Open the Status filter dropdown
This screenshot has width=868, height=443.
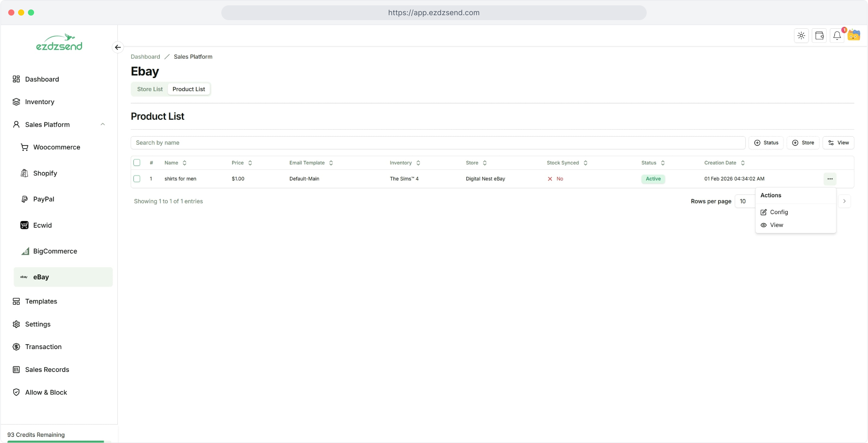click(x=766, y=143)
